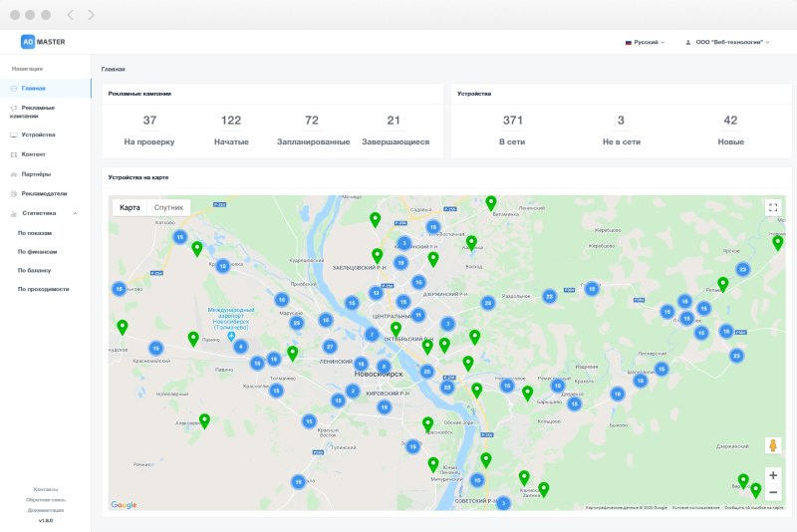Click the blue cluster marker labeled 27

click(330, 347)
